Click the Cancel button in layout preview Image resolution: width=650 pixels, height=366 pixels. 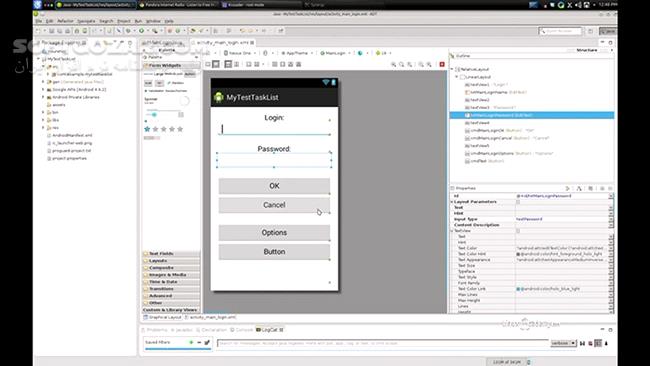coord(274,205)
